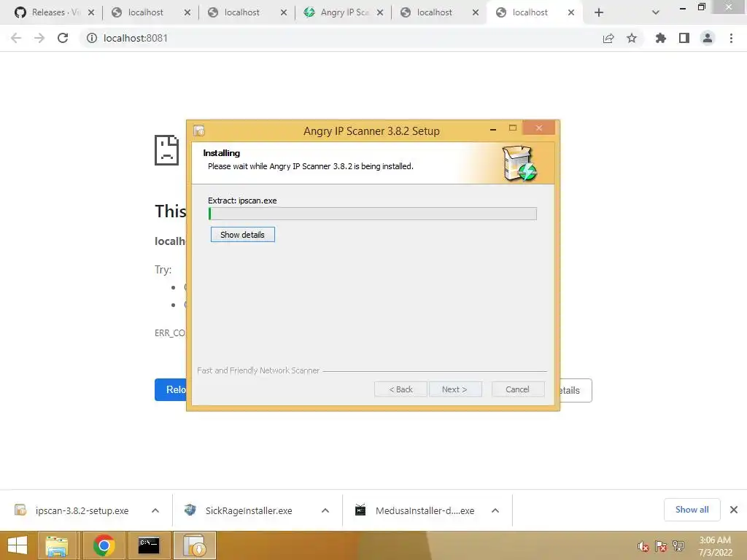
Task: Toggle the side panel icon
Action: pyautogui.click(x=684, y=38)
